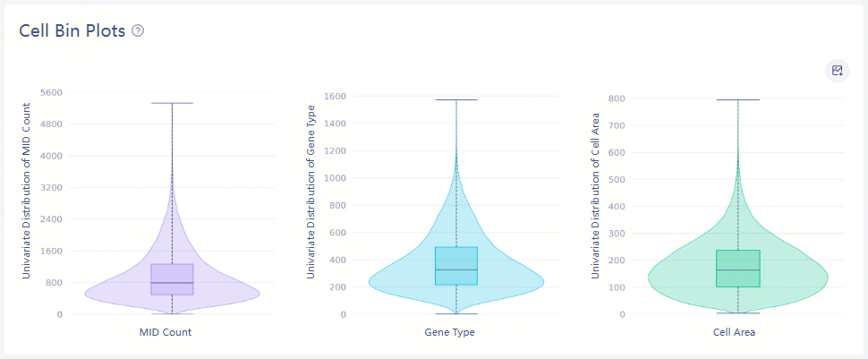Screen dimensions: 868x359
Task: Click the green Cell Area box plot
Action: coord(738,268)
